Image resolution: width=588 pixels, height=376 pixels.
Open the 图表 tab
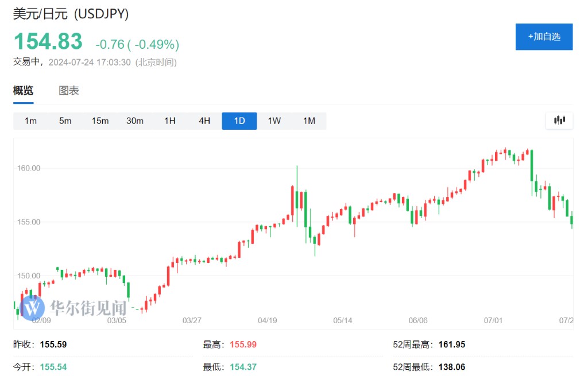(69, 91)
